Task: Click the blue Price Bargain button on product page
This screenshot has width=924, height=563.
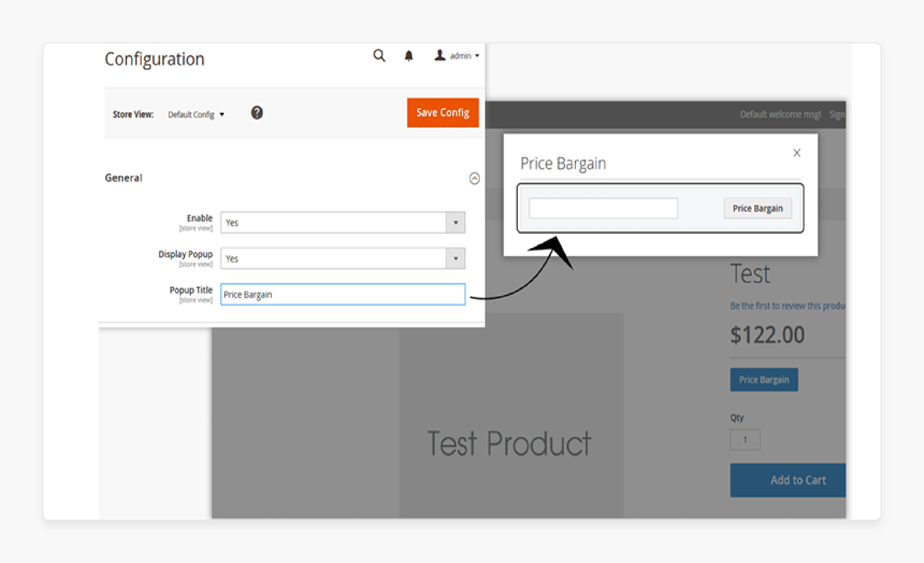Action: 764,380
